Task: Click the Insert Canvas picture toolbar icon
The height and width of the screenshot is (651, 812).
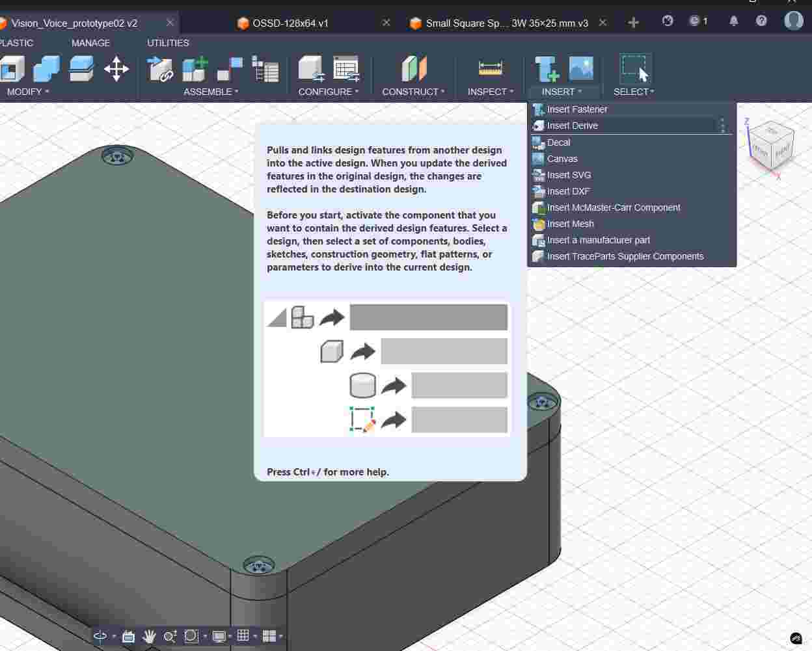Action: point(581,68)
